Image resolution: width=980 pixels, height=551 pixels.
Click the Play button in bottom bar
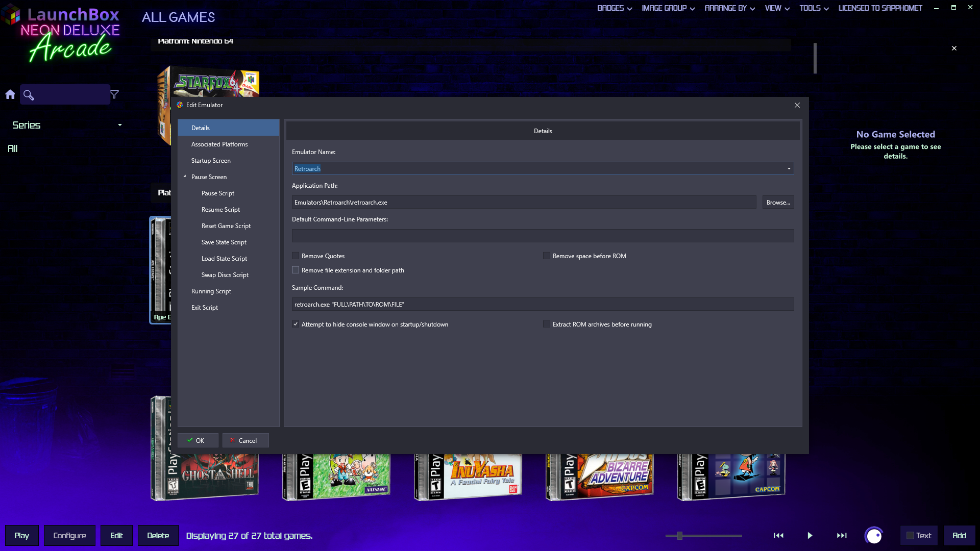point(21,535)
